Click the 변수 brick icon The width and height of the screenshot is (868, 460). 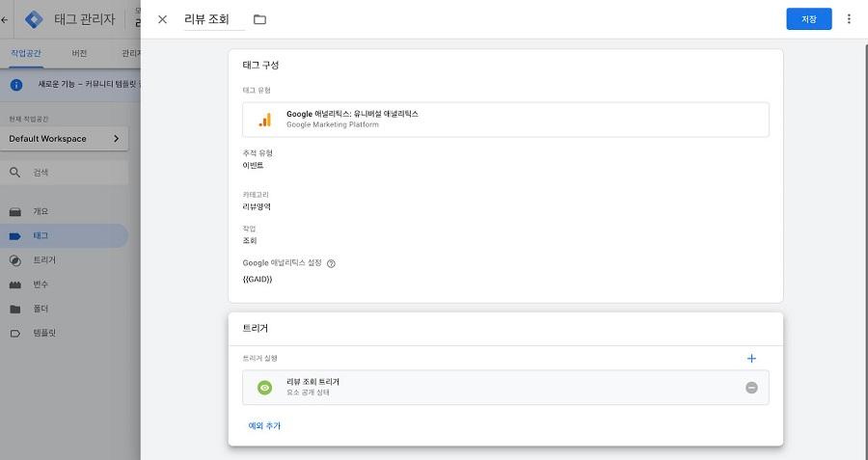14,285
